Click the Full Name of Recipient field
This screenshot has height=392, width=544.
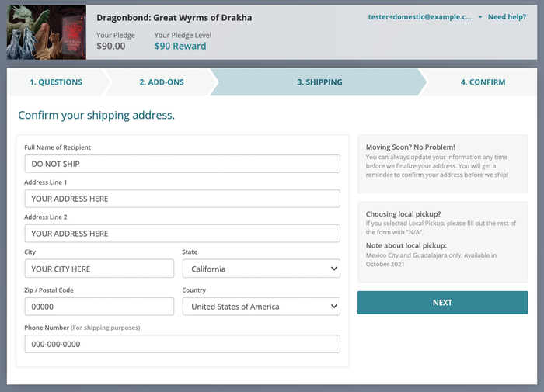182,164
